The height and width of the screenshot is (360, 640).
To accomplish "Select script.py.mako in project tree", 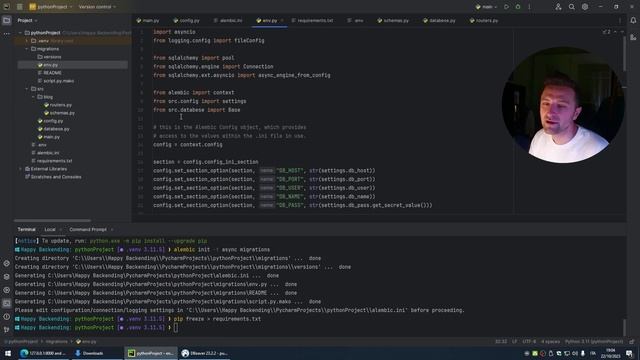I will (x=59, y=81).
